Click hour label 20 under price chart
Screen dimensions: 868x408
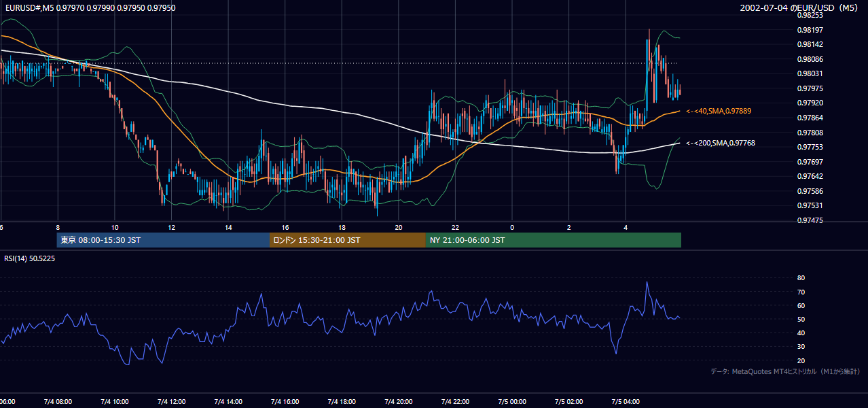click(x=399, y=227)
